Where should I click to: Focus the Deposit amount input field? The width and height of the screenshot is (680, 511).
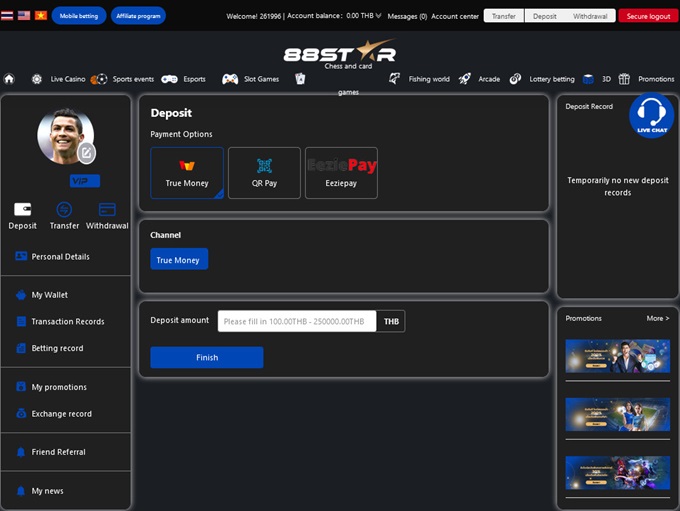[x=297, y=321]
